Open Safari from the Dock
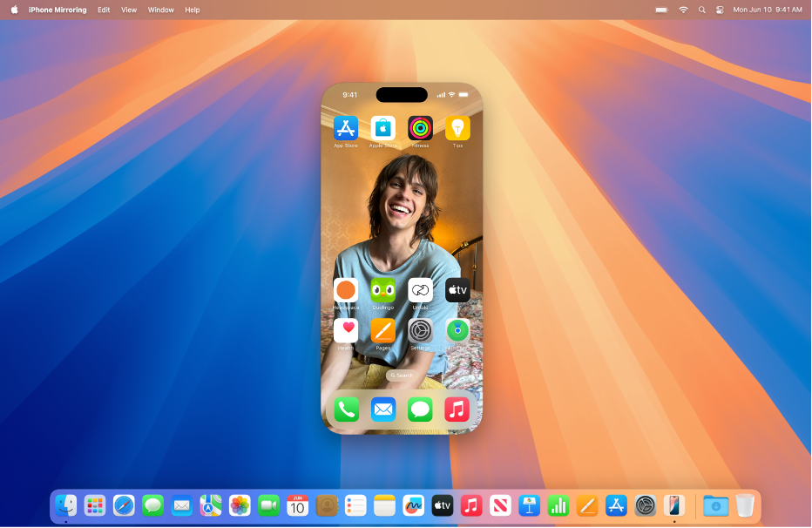This screenshot has width=812, height=528. pyautogui.click(x=124, y=505)
